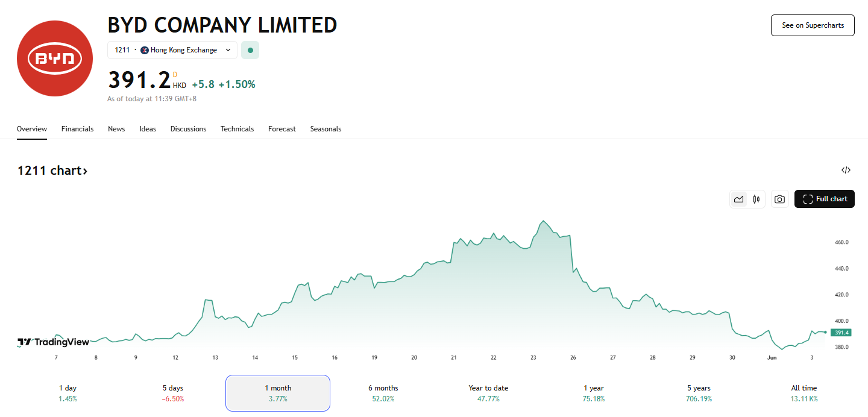Click the 391.4 current price label

tap(841, 333)
